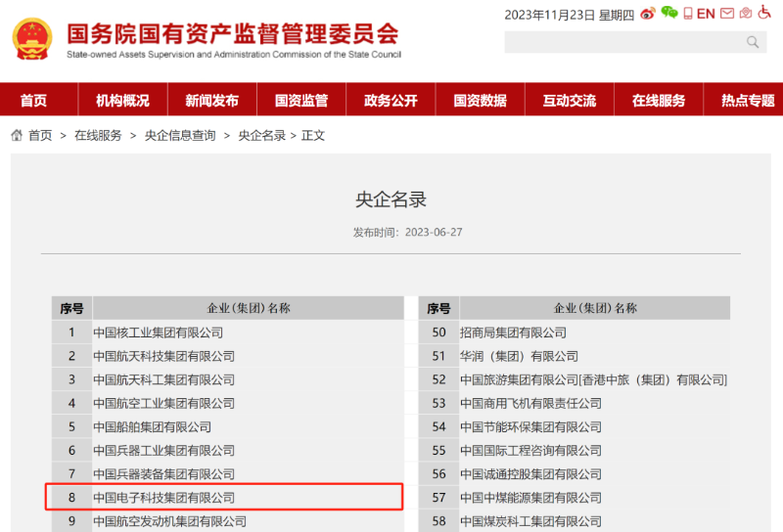The image size is (783, 532).
Task: Click the mobile phone icon in the header
Action: [688, 14]
